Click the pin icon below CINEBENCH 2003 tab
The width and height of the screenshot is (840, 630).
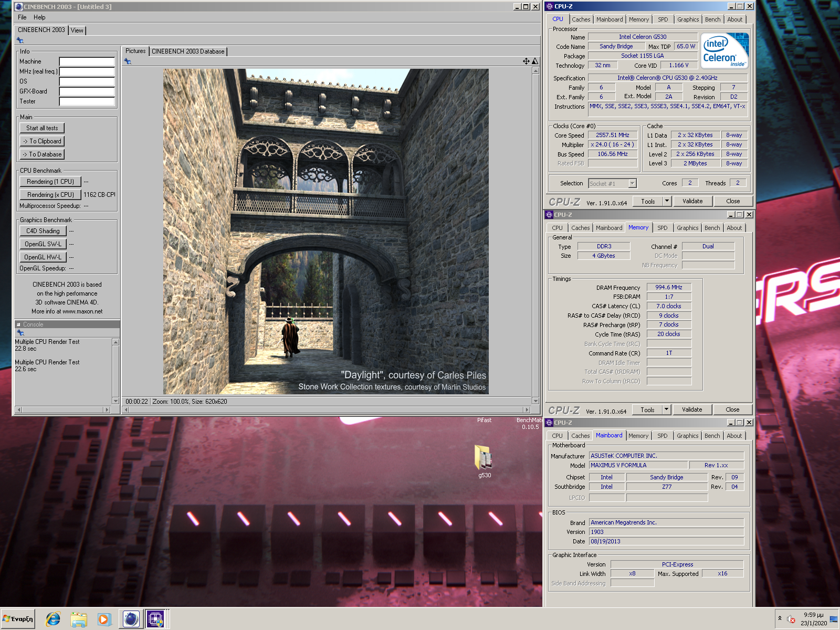[20, 40]
